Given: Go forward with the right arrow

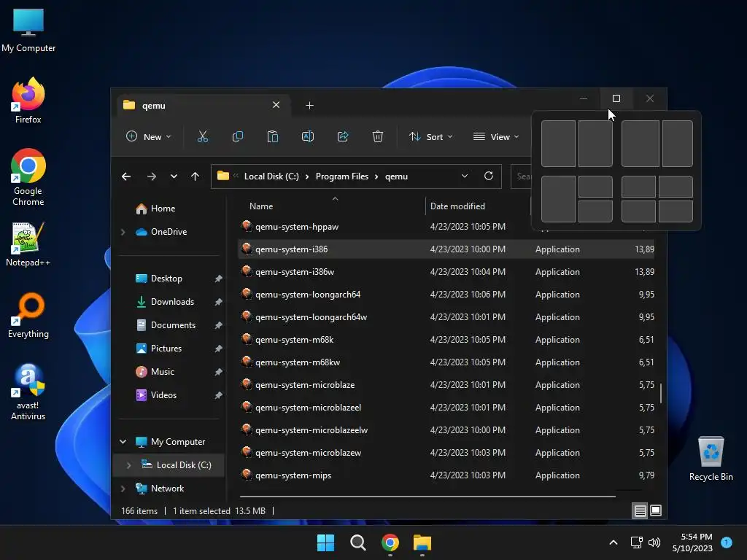Looking at the screenshot, I should pyautogui.click(x=152, y=176).
